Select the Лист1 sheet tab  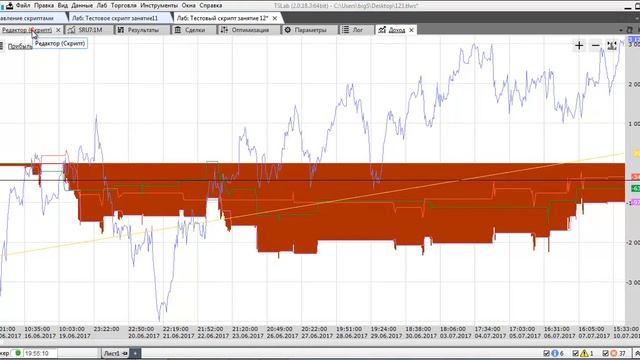[115, 353]
